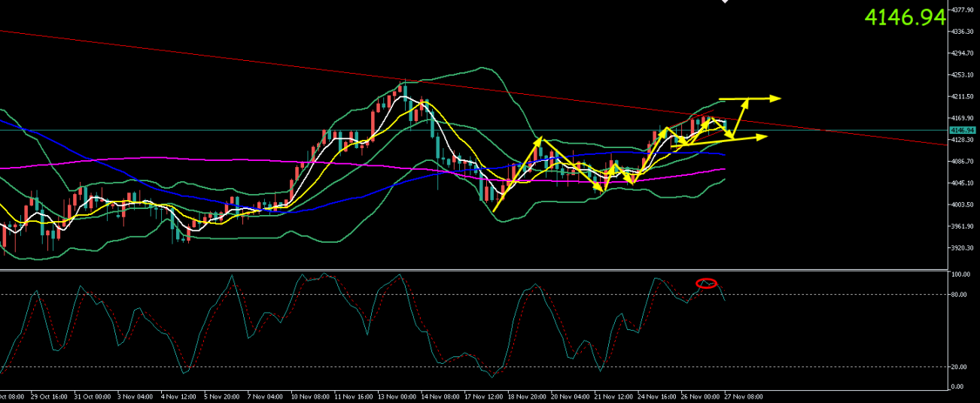Screen dimensions: 980x403
Task: Click the 10 Nov 08:00 time label
Action: (x=309, y=396)
